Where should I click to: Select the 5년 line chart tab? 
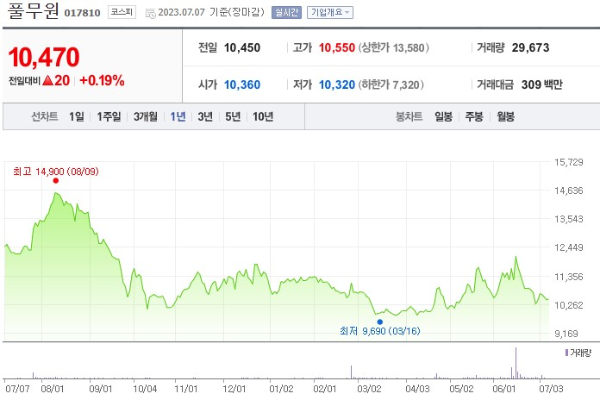[233, 116]
